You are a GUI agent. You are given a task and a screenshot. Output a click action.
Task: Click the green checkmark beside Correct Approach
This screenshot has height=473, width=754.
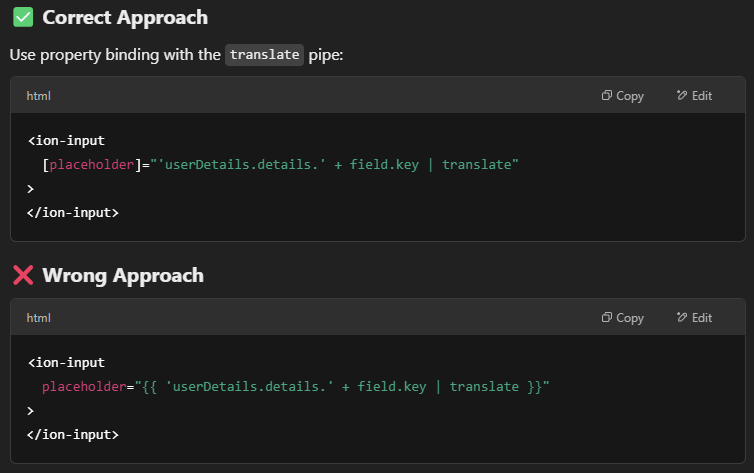tap(22, 17)
